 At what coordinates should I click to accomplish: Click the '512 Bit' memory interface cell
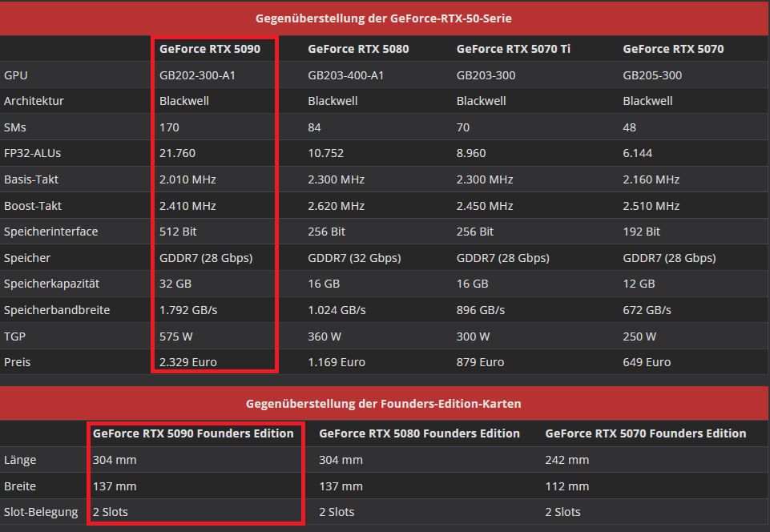coord(178,232)
